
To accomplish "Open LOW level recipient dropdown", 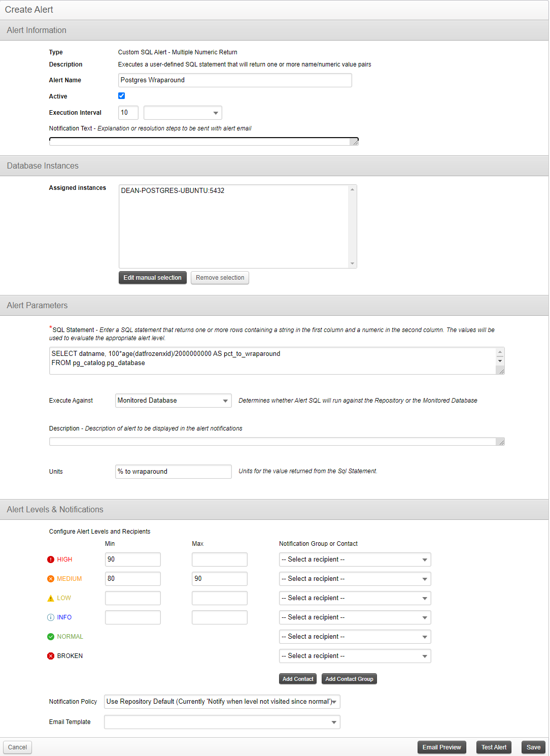I will pyautogui.click(x=355, y=598).
